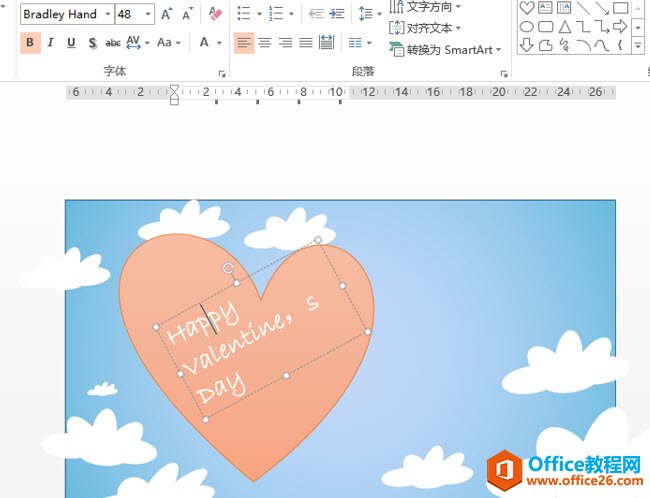Click the increase font size icon
650x498 pixels.
167,14
